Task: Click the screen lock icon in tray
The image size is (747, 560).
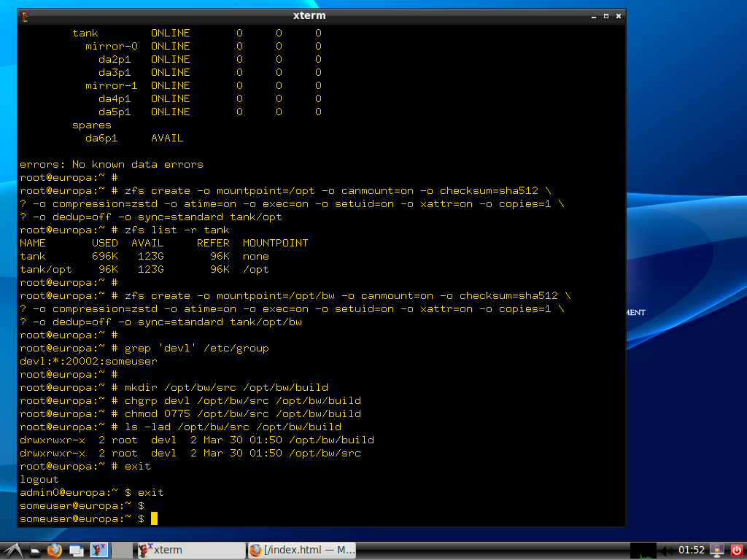Action: (x=717, y=550)
